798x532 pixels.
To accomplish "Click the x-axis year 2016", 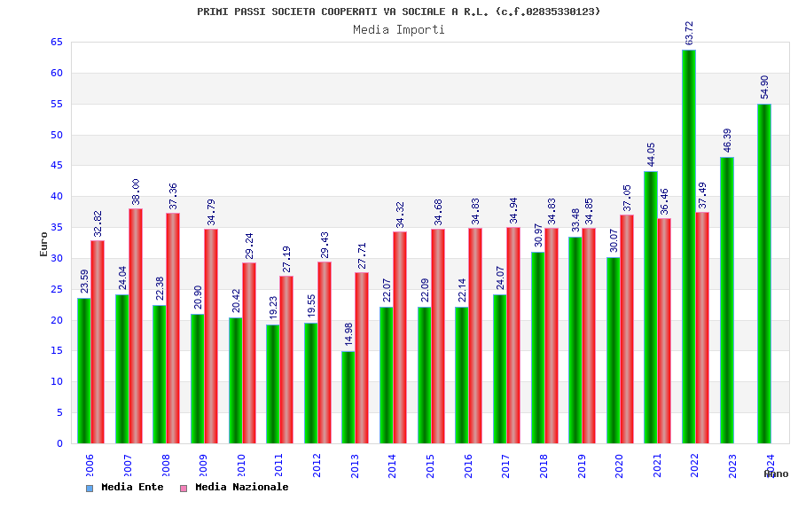I will click(468, 465).
